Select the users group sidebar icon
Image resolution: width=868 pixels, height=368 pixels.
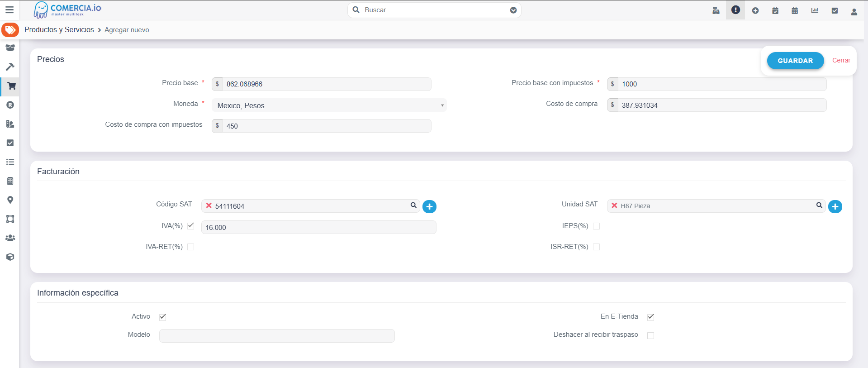coord(10,238)
